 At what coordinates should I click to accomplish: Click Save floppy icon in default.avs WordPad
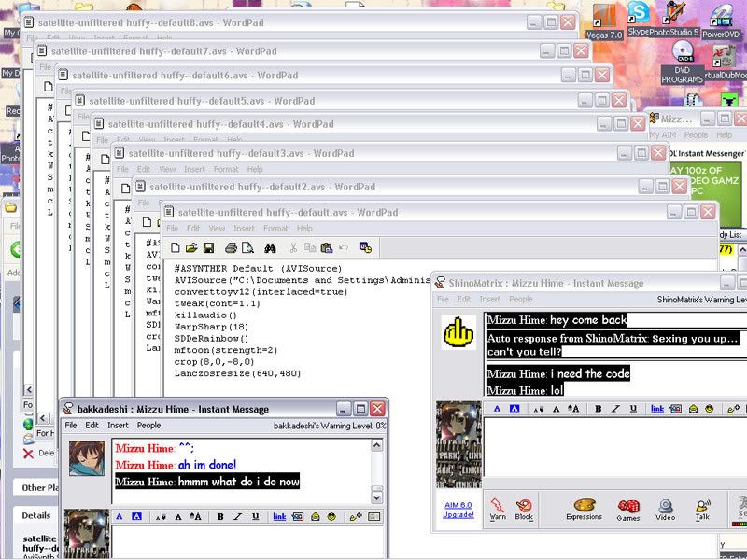point(208,248)
